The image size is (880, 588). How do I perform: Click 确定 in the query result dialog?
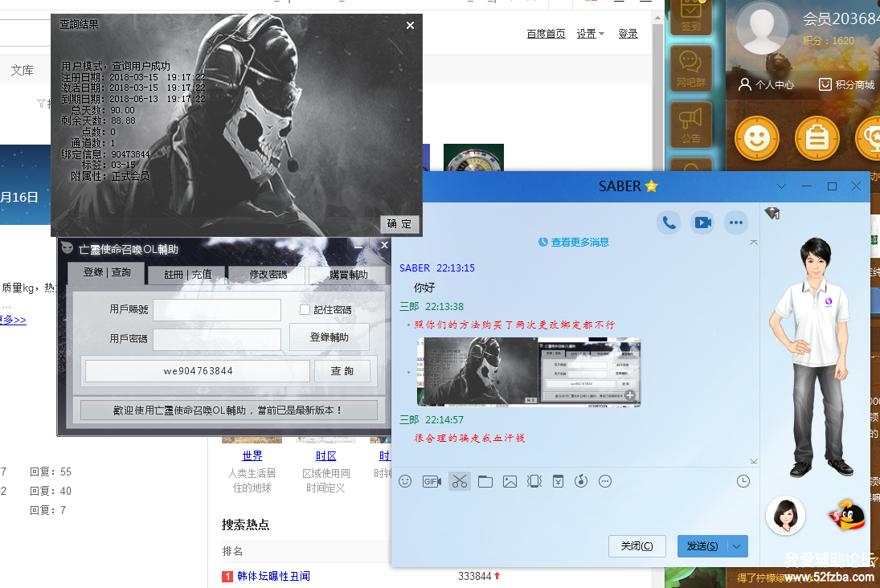[x=399, y=224]
